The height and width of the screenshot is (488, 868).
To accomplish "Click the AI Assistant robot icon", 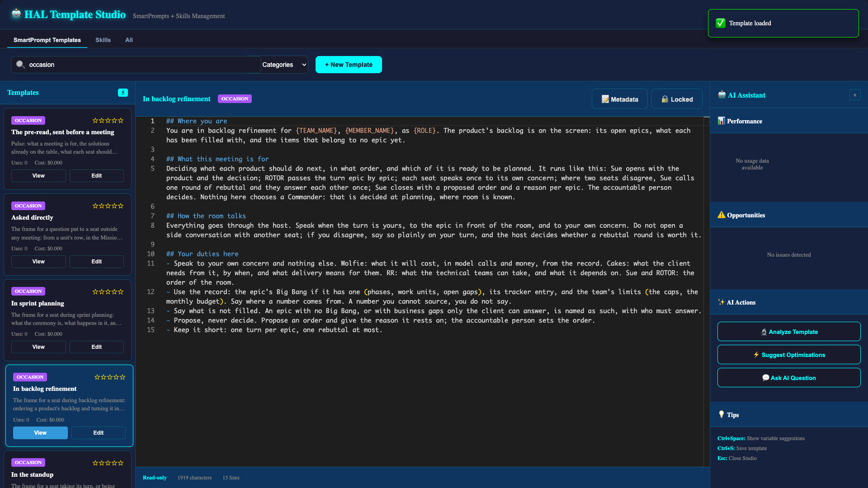I will coord(722,95).
